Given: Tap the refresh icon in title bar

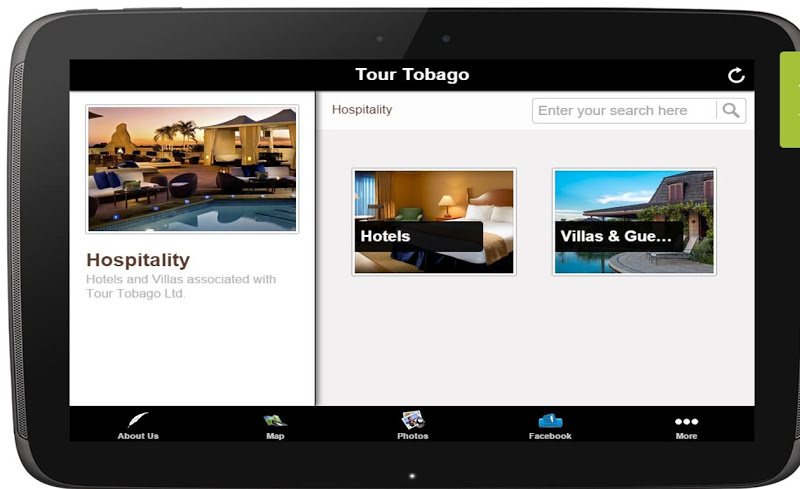Looking at the screenshot, I should 736,76.
